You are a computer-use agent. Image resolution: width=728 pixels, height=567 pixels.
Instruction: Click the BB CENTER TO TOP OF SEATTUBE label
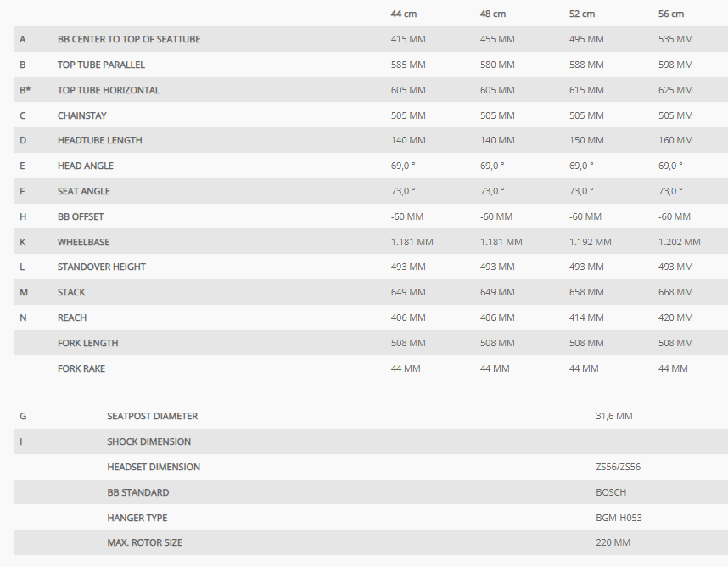tap(129, 40)
